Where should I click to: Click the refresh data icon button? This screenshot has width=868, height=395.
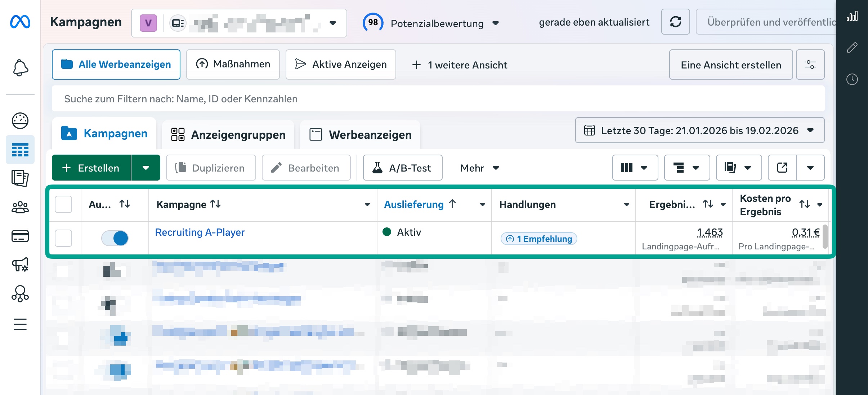point(675,22)
